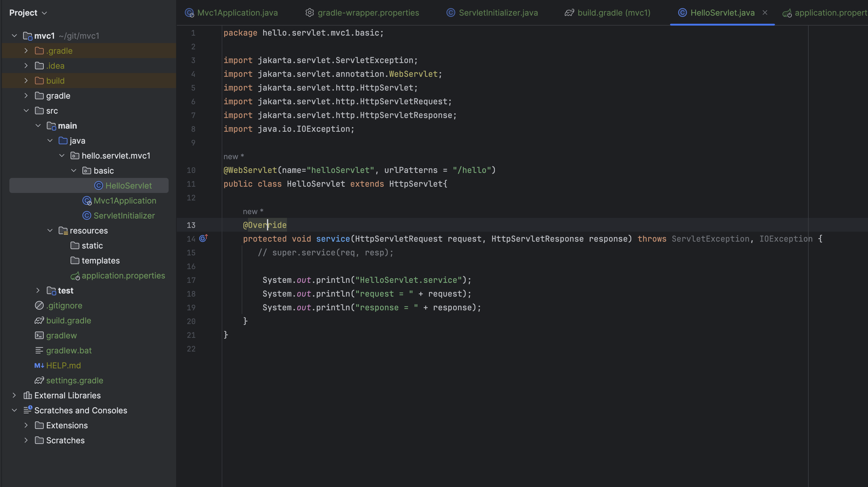Click the 'service' method name in code
868x487 pixels.
(333, 239)
